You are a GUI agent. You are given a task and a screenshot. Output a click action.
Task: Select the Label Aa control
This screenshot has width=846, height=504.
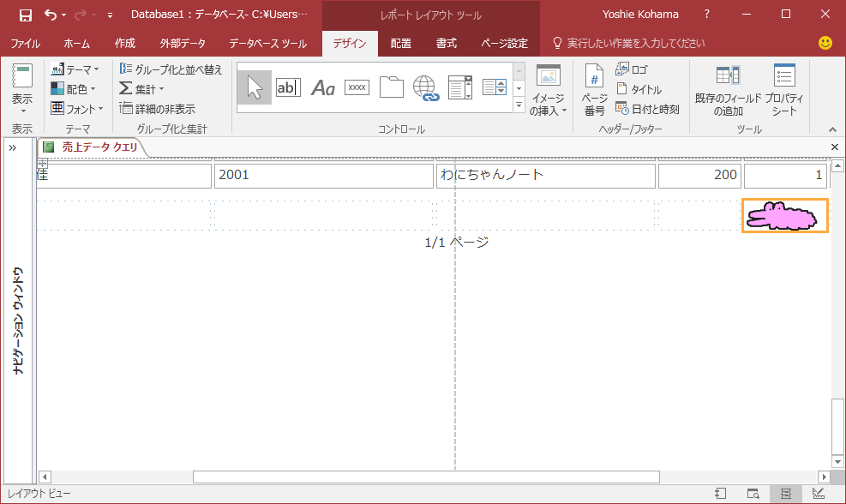point(322,87)
